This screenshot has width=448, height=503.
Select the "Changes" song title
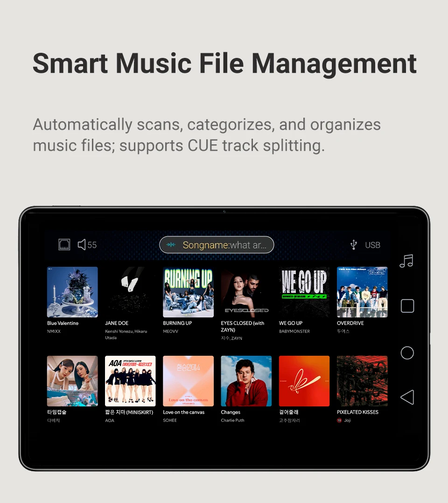click(231, 412)
